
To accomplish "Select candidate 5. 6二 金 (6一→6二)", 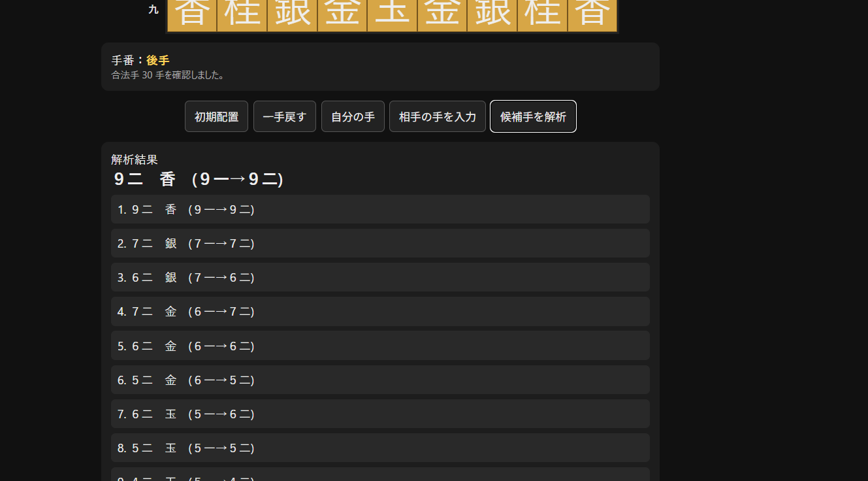I will point(380,346).
